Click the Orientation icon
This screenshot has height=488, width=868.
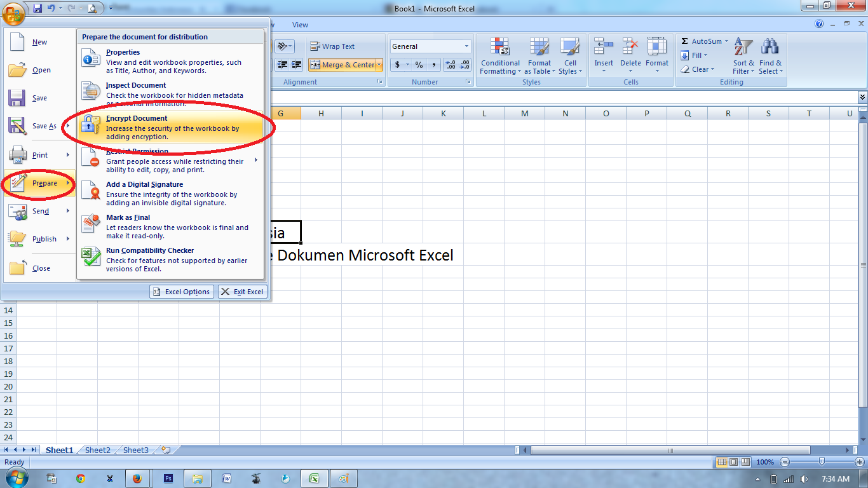pos(285,46)
